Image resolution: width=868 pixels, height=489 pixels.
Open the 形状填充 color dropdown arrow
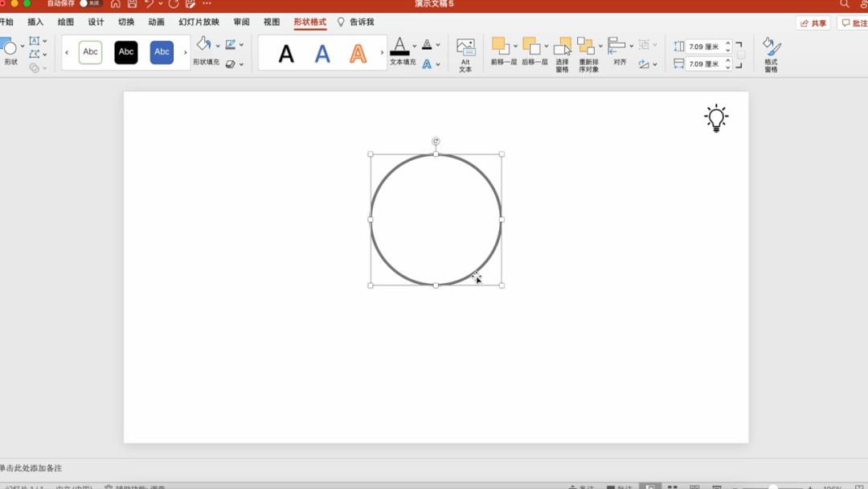[x=218, y=46]
